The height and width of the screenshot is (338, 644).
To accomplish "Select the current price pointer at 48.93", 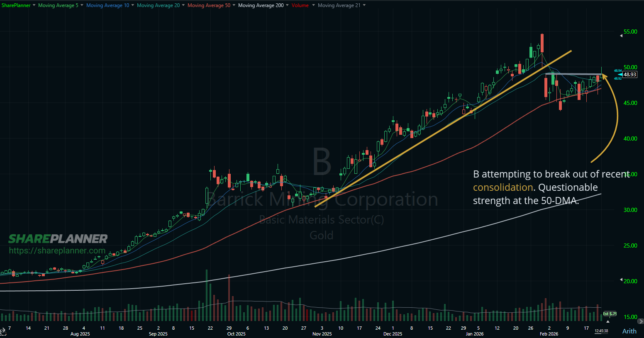I will click(x=628, y=75).
